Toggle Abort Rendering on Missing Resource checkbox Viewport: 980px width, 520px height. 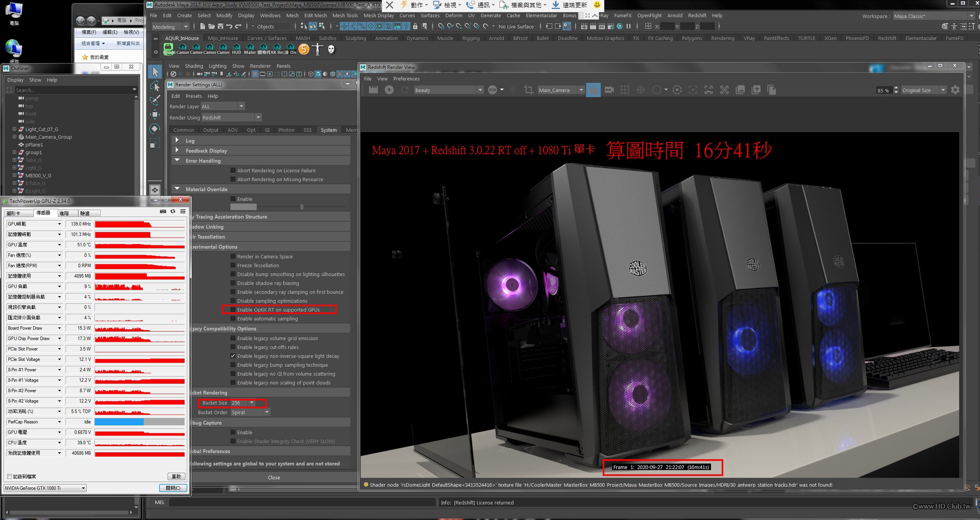coord(233,179)
